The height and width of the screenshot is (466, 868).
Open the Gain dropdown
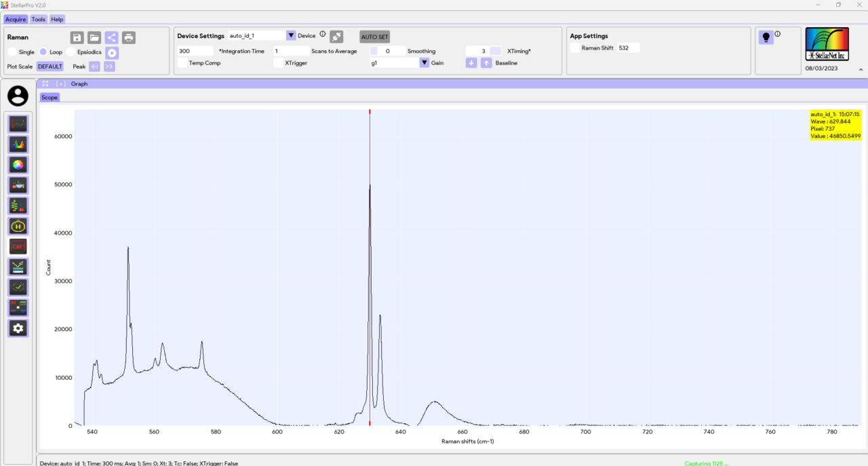[424, 62]
